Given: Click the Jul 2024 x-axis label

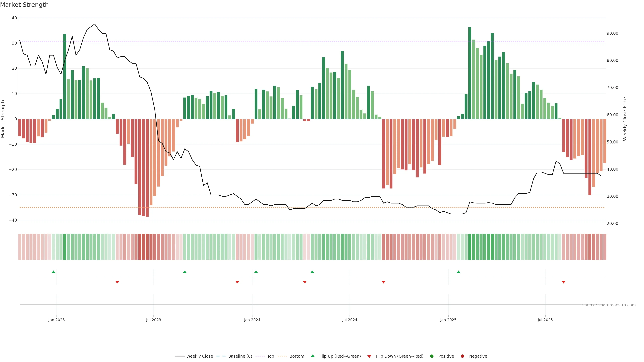Looking at the screenshot, I should [x=350, y=320].
